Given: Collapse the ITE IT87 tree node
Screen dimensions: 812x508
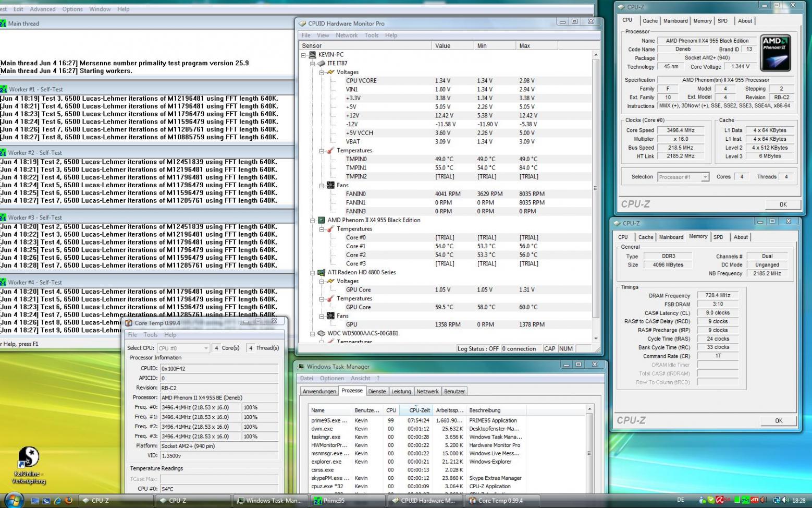Looking at the screenshot, I should [313, 64].
